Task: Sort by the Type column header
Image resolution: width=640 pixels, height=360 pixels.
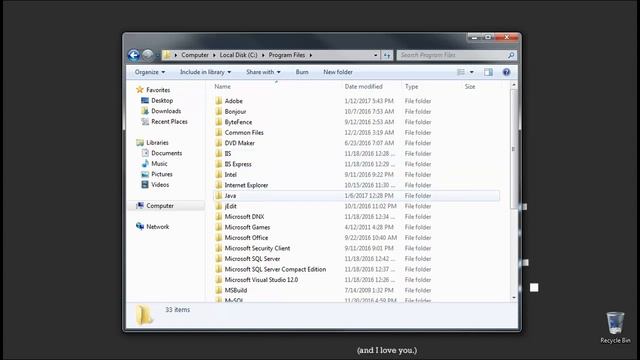Action: click(x=411, y=87)
